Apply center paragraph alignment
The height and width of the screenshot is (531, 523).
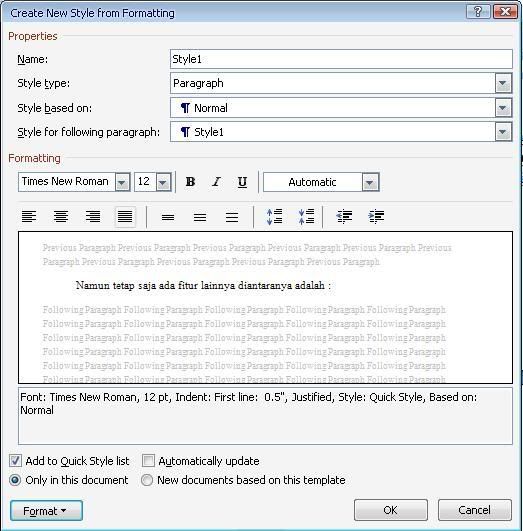(x=61, y=216)
